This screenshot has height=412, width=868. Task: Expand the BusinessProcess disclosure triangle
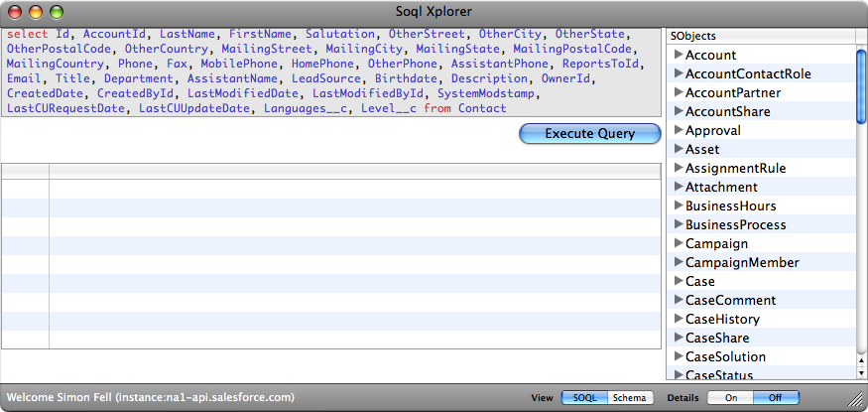(x=679, y=223)
